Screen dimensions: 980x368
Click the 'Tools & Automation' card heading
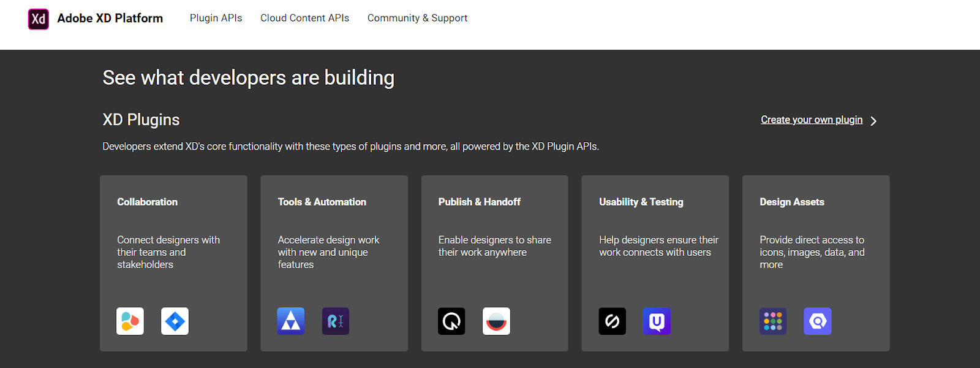click(322, 202)
